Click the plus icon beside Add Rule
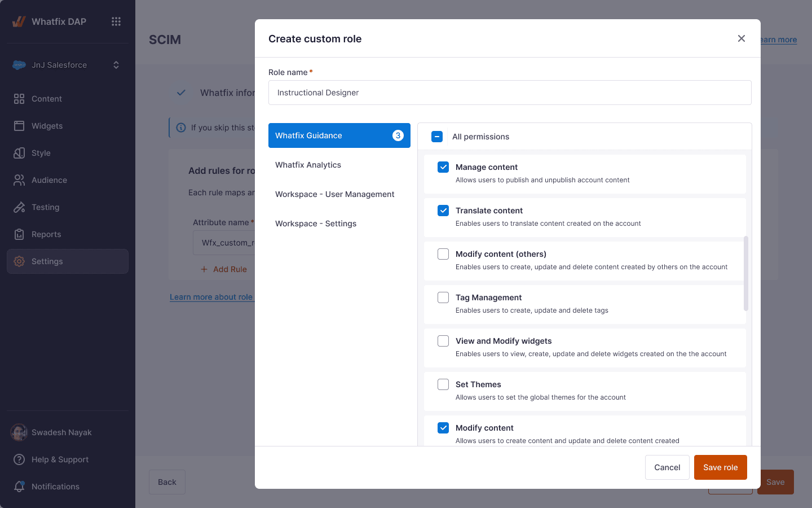The image size is (812, 508). (204, 269)
